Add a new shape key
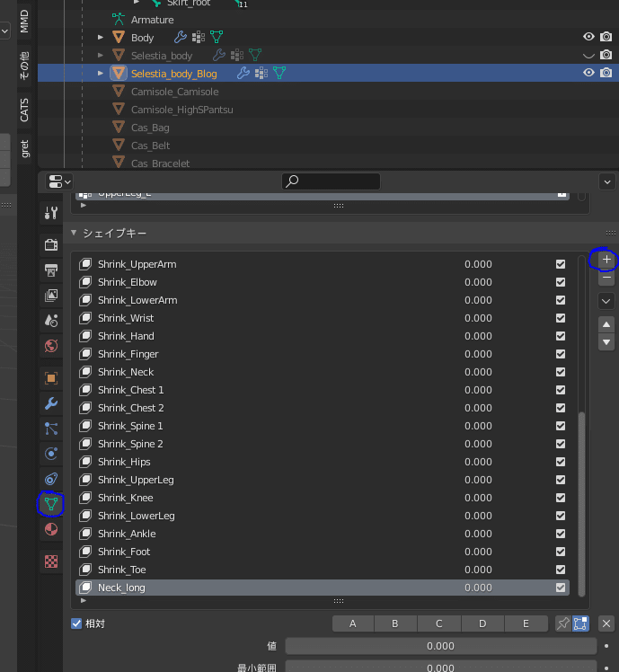Image resolution: width=619 pixels, height=672 pixels. point(606,260)
